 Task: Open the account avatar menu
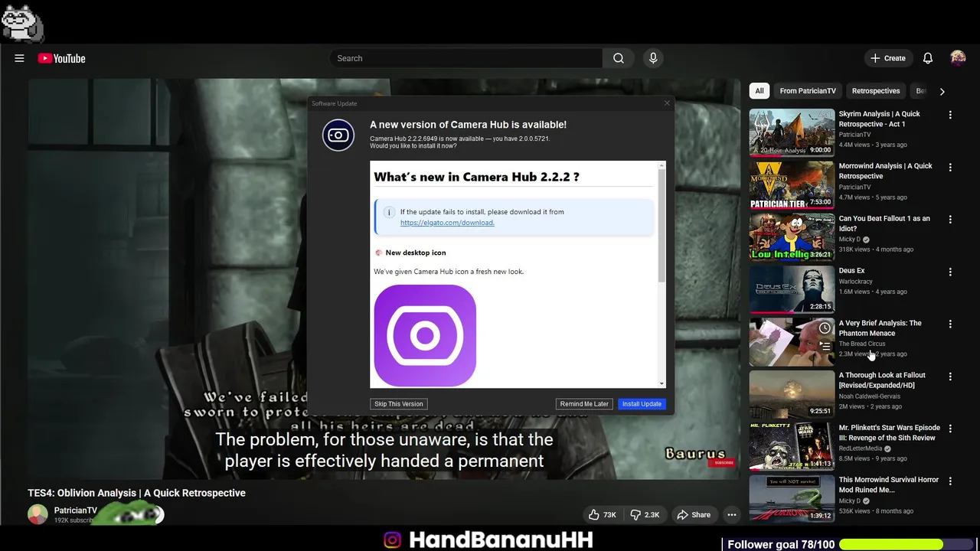click(958, 58)
